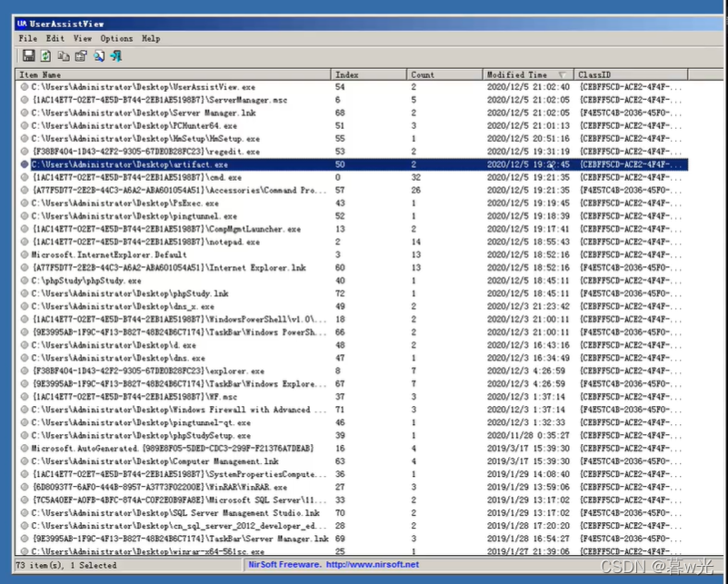Select the Internet Explorer.lnk row
This screenshot has height=584, width=728.
(x=352, y=268)
